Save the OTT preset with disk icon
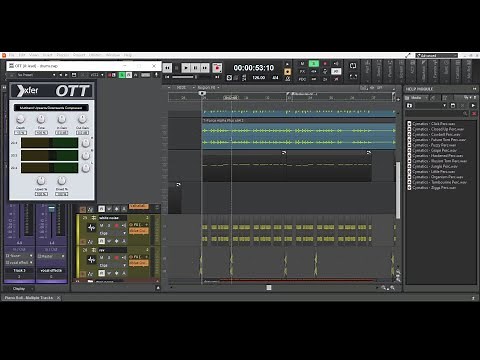The width and height of the screenshot is (480, 360). (74, 75)
